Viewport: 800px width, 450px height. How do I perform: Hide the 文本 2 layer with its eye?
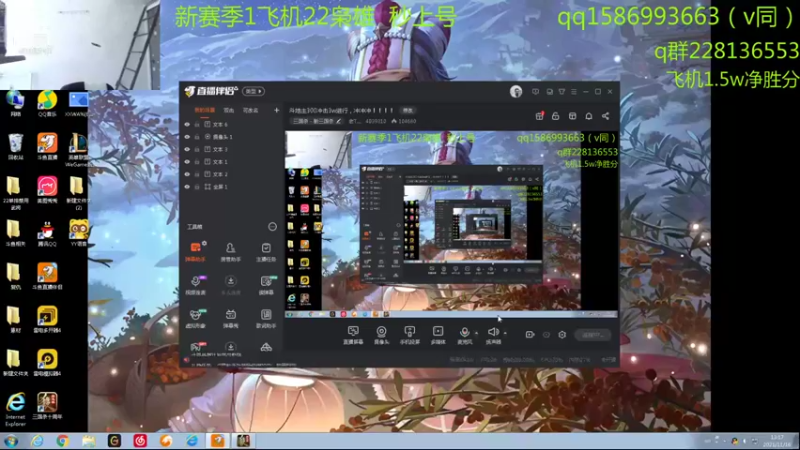(x=187, y=174)
